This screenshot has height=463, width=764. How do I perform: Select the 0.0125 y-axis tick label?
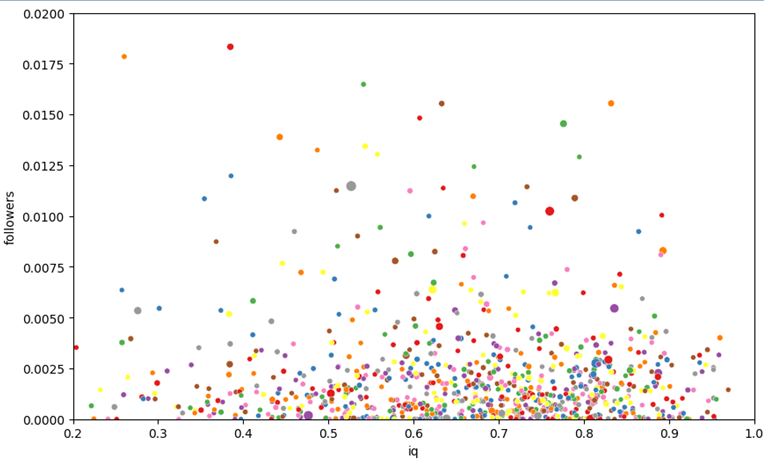(44, 166)
